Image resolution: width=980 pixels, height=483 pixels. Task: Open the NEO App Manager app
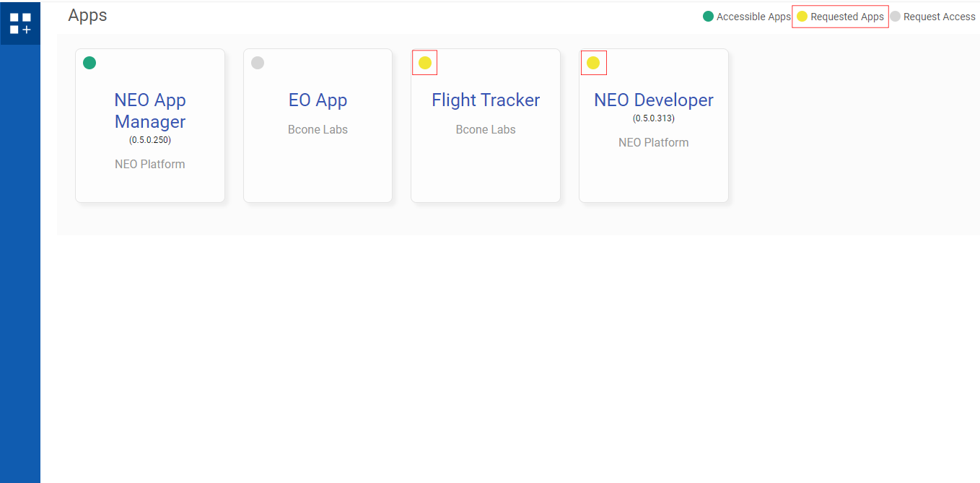(150, 110)
